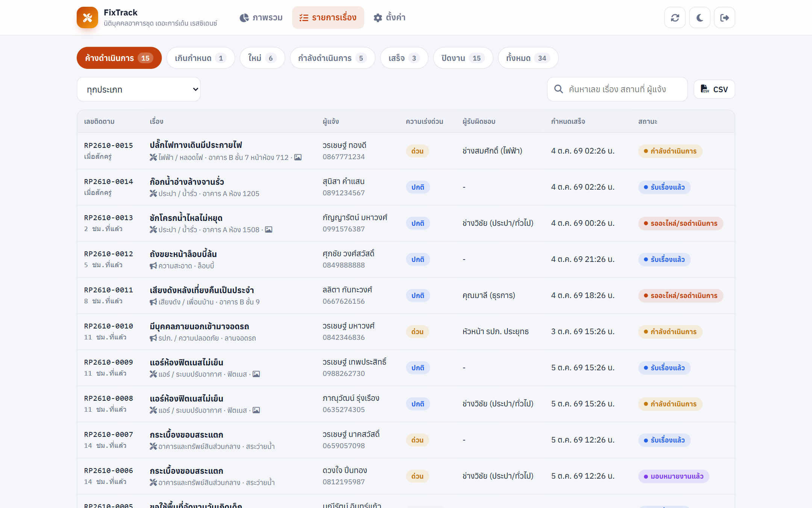Switch to กำลังดำเนินการ filter tab

(x=332, y=58)
